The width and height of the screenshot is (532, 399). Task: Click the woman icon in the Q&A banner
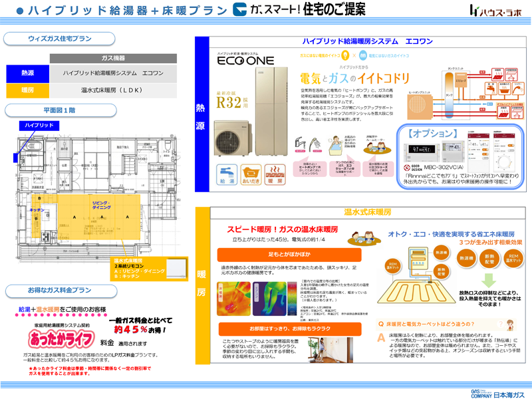(510, 325)
